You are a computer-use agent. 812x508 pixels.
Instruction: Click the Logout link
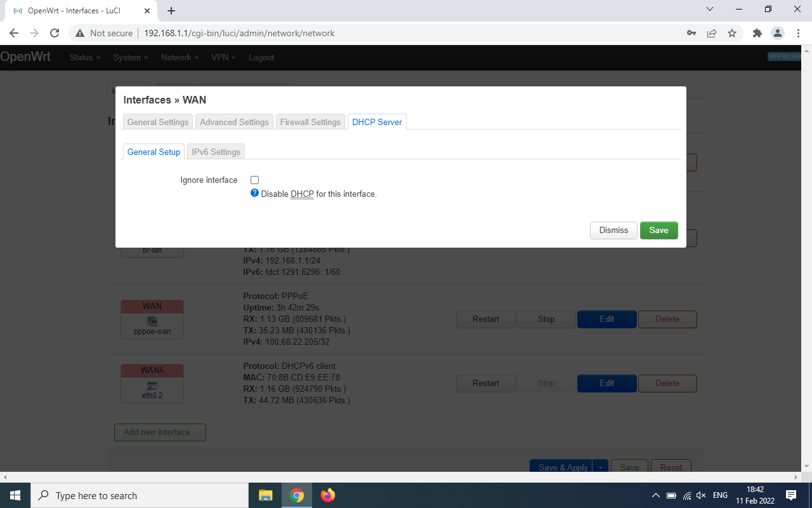(261, 57)
